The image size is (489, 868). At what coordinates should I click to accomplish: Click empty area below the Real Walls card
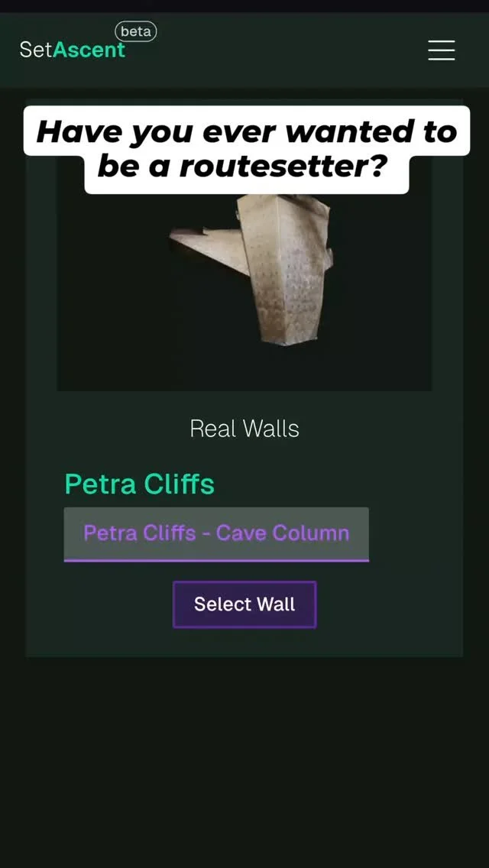tap(244, 759)
